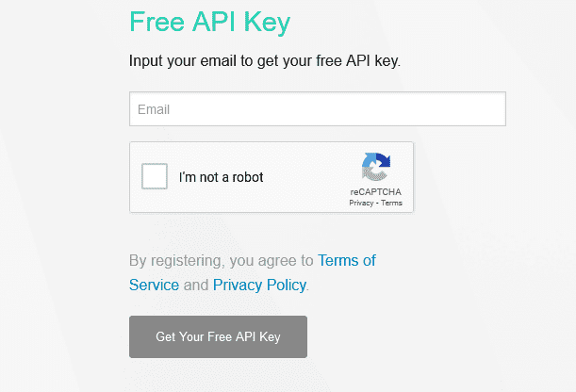Open the reCAPTCHA Privacy link
This screenshot has width=576, height=392.
[x=361, y=203]
